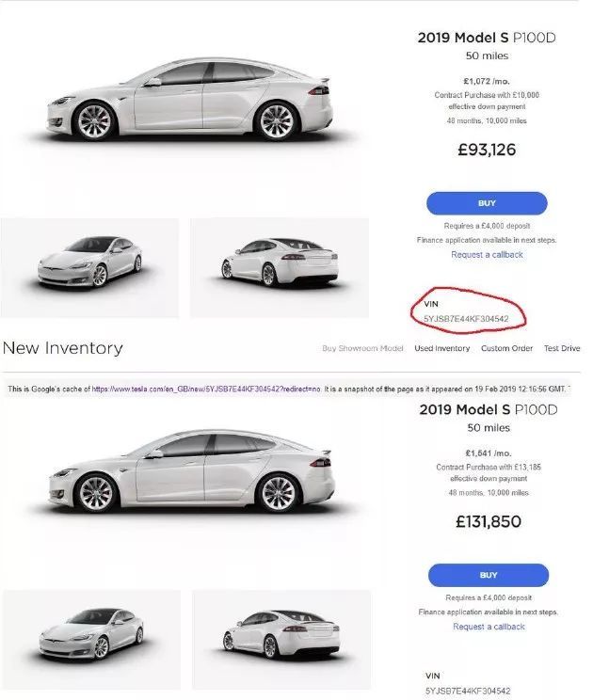The image size is (593, 700).
Task: Switch to the Custom Order tab
Action: coord(506,348)
